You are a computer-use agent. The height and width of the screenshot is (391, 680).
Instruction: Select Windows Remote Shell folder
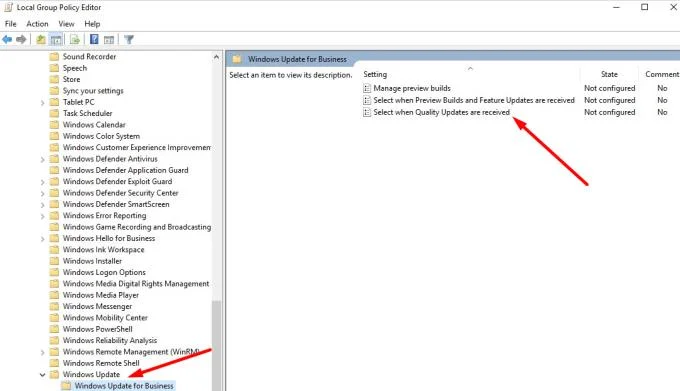[x=101, y=363]
